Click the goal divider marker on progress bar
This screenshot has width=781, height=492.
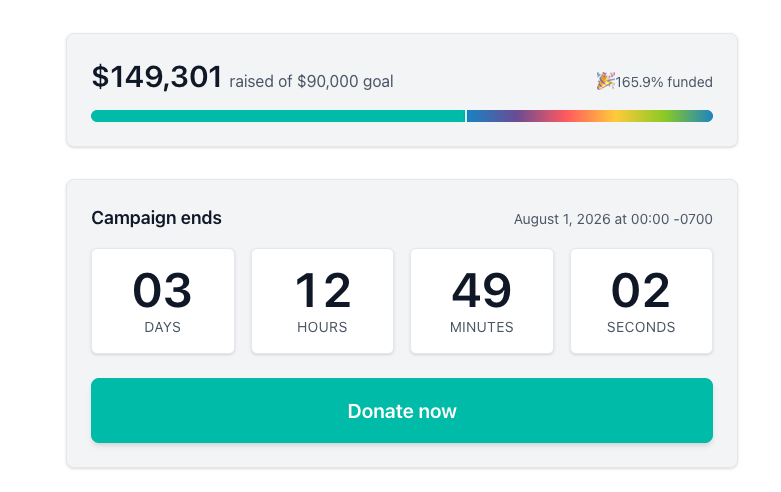click(x=466, y=116)
